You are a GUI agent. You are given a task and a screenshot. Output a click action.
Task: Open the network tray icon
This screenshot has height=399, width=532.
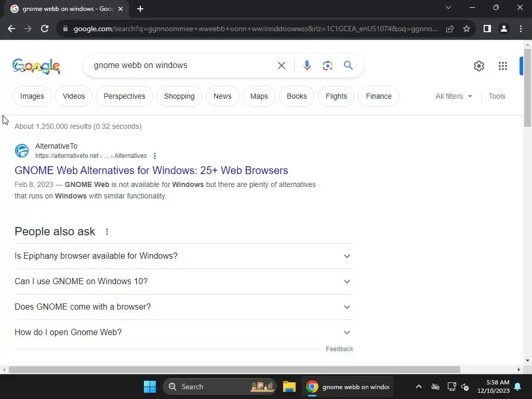click(451, 387)
